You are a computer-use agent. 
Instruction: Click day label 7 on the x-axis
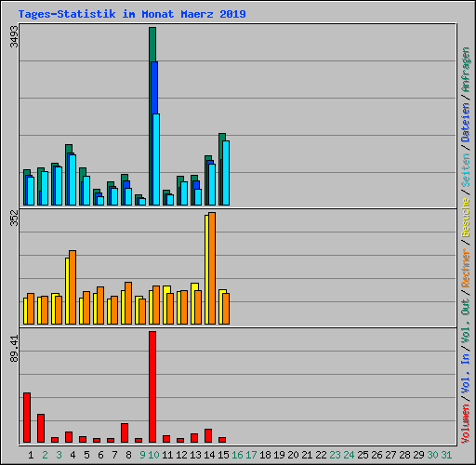tap(114, 455)
